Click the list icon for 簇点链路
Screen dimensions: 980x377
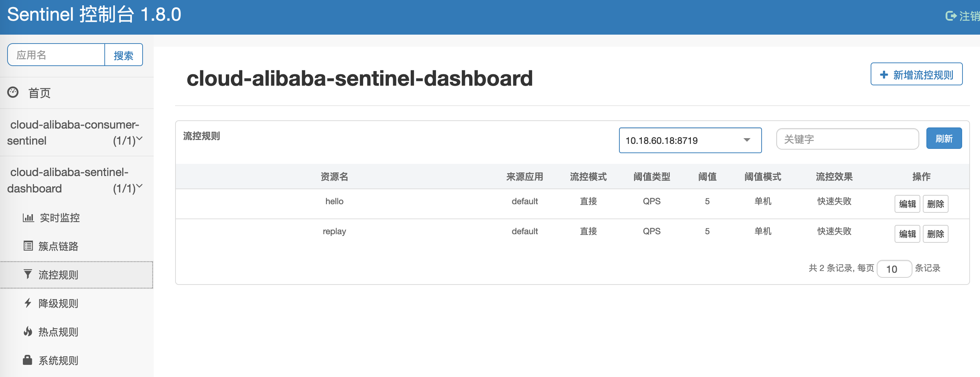(x=28, y=246)
